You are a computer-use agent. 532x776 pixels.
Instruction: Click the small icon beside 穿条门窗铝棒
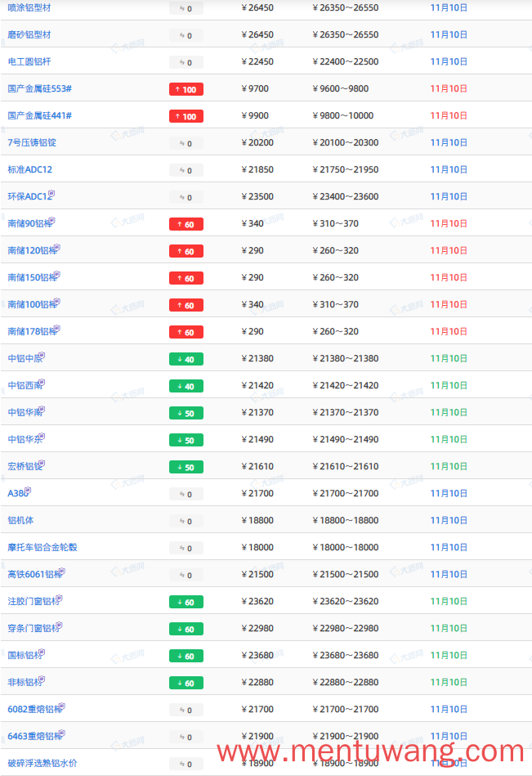60,625
